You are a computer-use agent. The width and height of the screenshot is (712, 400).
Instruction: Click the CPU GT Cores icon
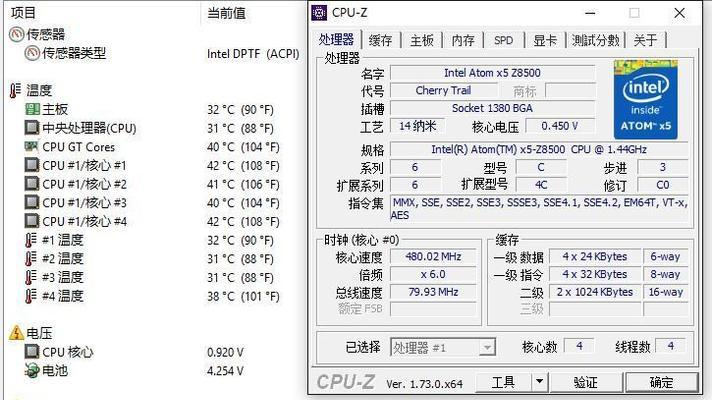[x=31, y=146]
